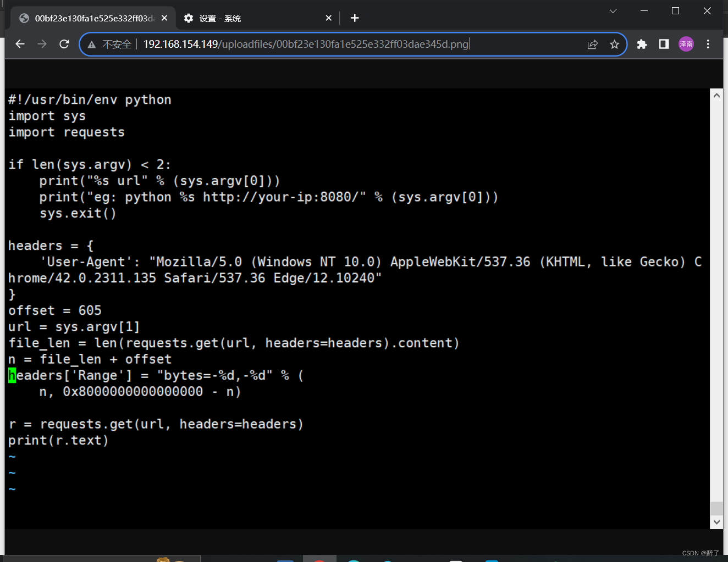The height and width of the screenshot is (562, 728).
Task: Minimize the browser window
Action: coord(644,11)
